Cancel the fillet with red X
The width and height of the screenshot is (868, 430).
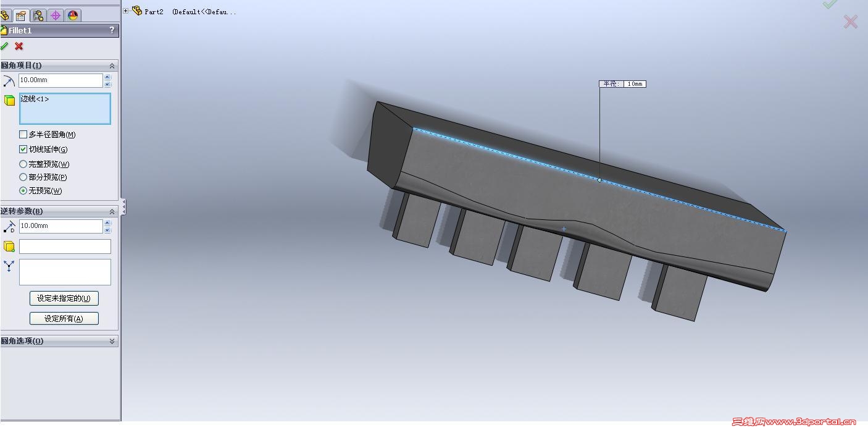[19, 46]
